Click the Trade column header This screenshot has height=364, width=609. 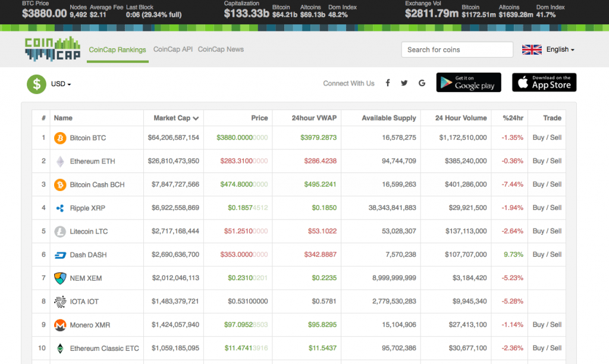(553, 118)
